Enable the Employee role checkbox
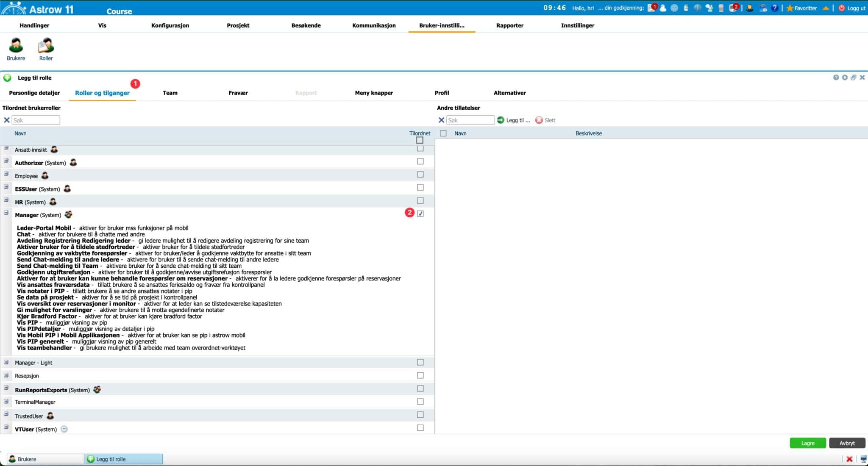868x466 pixels. click(420, 174)
